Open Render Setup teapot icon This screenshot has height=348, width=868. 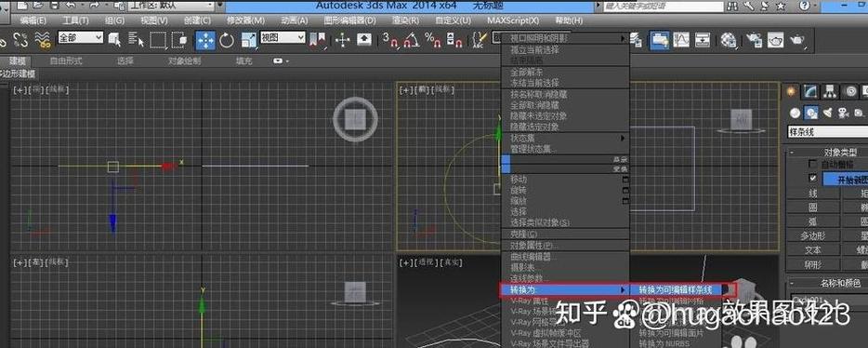click(754, 40)
